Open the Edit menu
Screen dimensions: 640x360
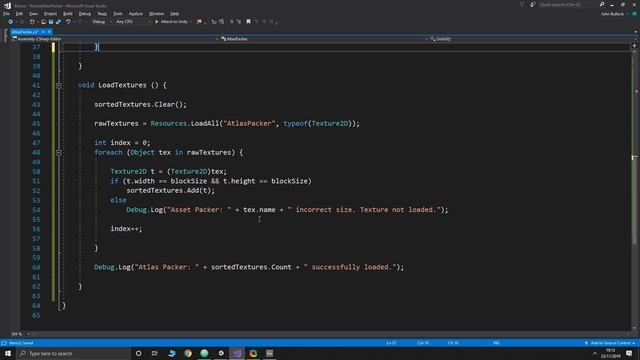[19, 14]
